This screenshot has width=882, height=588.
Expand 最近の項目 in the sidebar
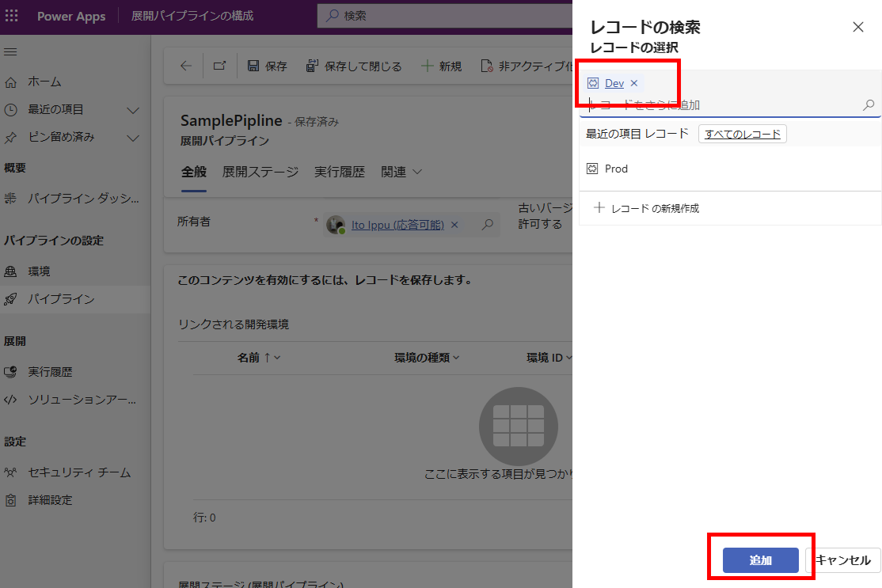pyautogui.click(x=133, y=110)
